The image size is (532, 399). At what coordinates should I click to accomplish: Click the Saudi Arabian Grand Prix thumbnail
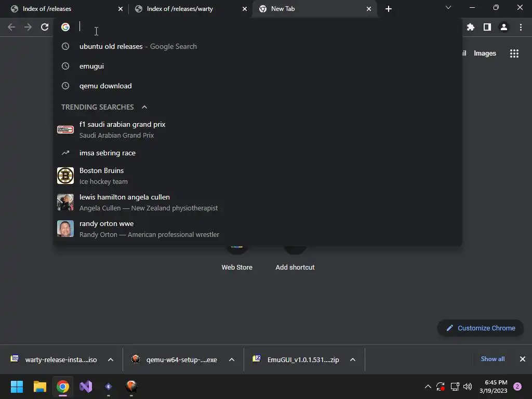tap(65, 129)
